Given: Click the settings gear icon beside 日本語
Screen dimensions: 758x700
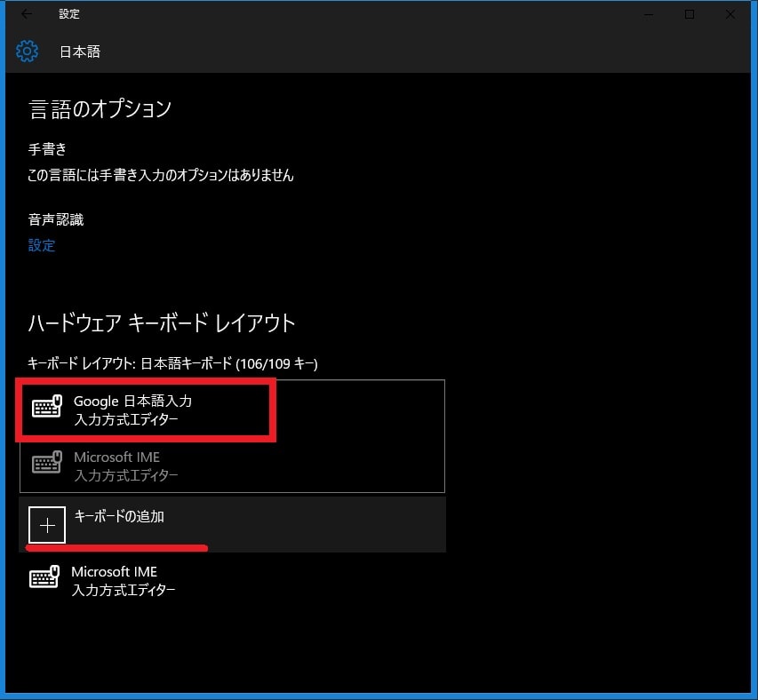Looking at the screenshot, I should pyautogui.click(x=27, y=52).
